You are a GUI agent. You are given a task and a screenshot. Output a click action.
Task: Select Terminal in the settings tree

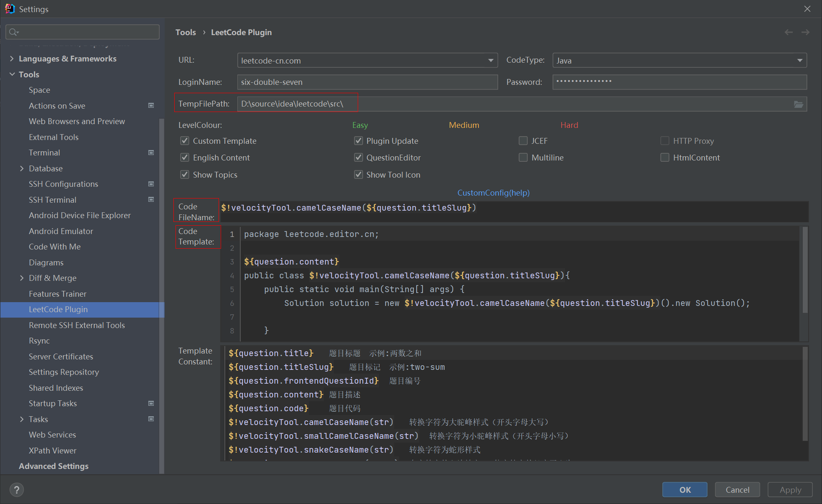44,153
